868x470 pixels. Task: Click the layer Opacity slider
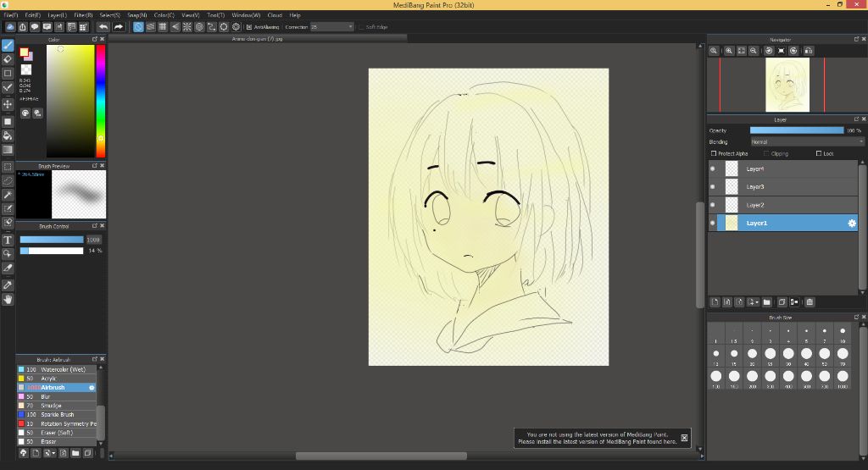797,130
